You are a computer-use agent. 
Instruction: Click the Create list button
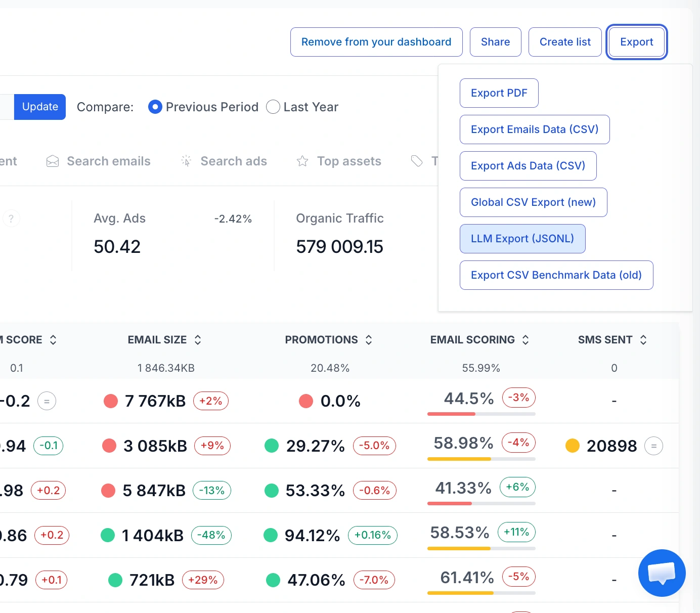[565, 42]
